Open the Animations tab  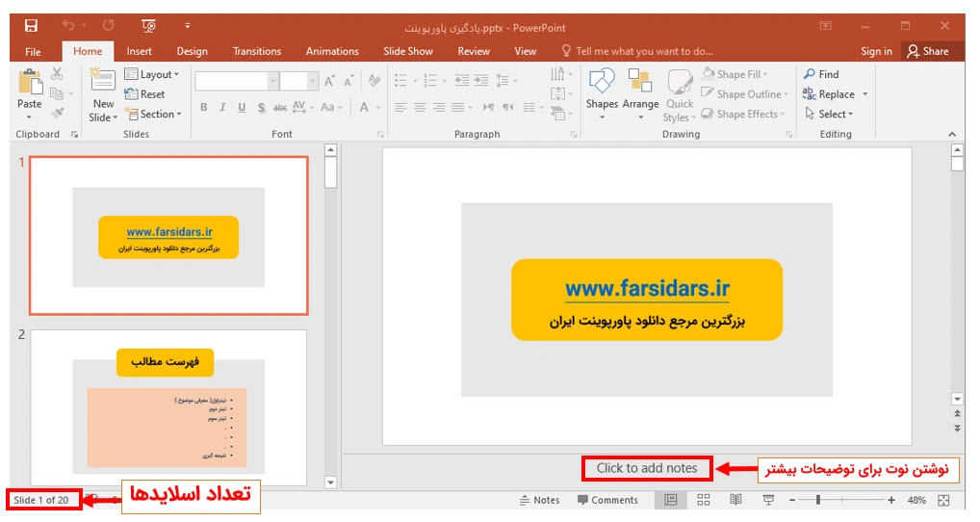(332, 51)
